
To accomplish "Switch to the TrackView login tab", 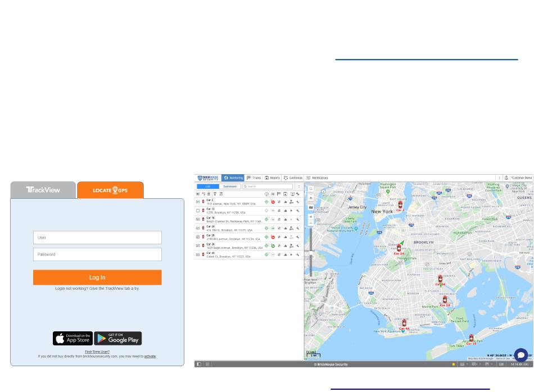I will pyautogui.click(x=43, y=190).
